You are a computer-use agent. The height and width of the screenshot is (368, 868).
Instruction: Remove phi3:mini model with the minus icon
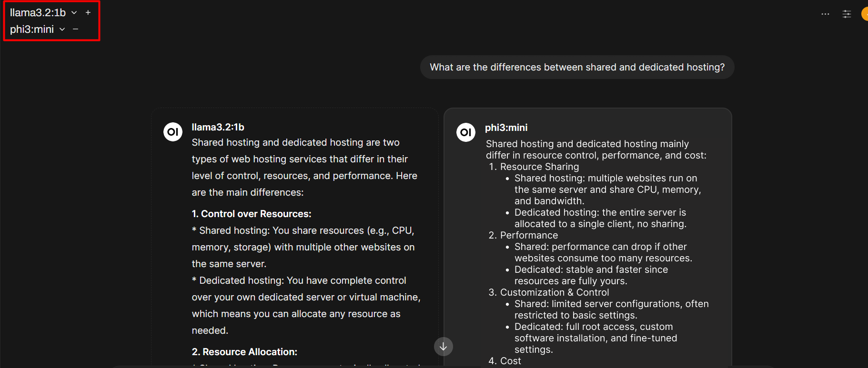point(75,30)
